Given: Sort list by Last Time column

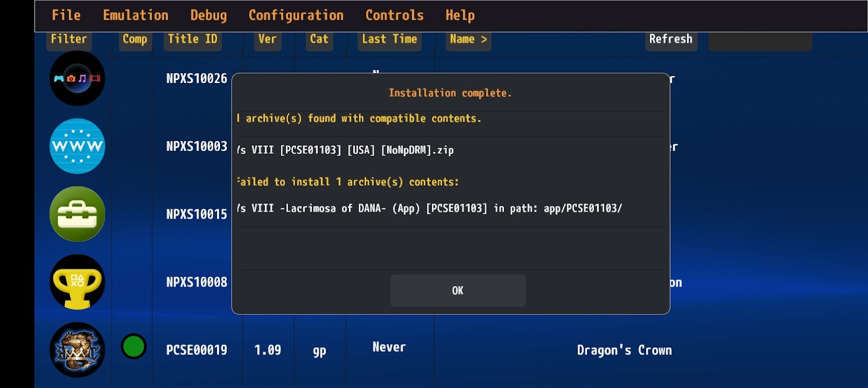Looking at the screenshot, I should point(389,40).
